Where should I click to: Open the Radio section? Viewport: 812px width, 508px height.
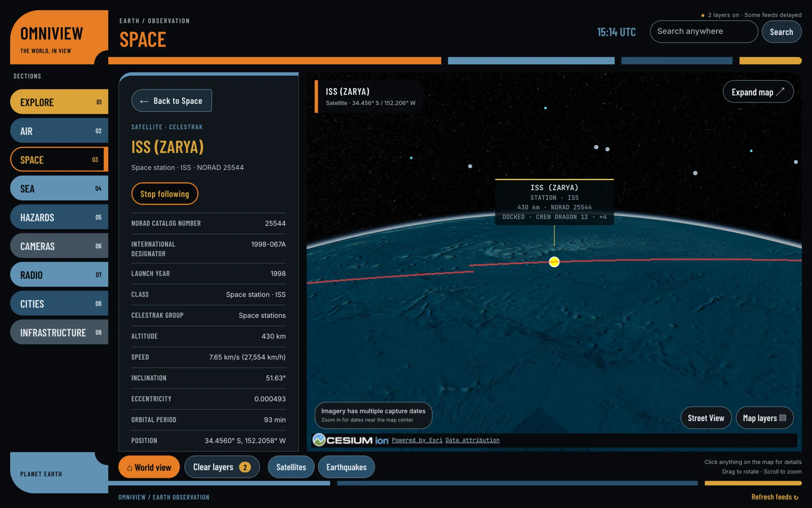point(59,275)
